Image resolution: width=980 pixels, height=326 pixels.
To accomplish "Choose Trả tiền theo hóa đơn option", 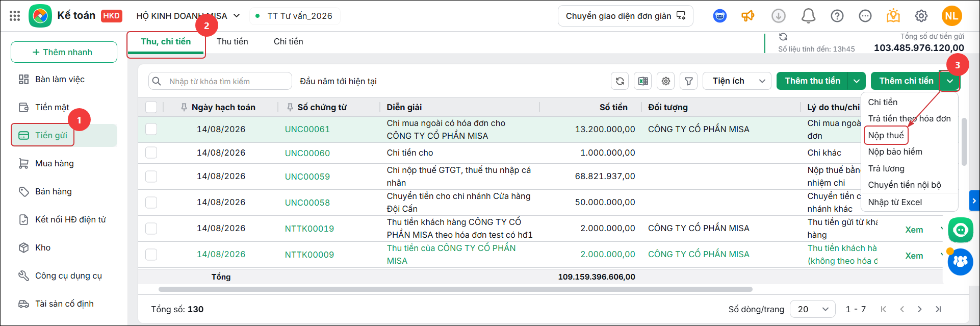I will point(909,118).
